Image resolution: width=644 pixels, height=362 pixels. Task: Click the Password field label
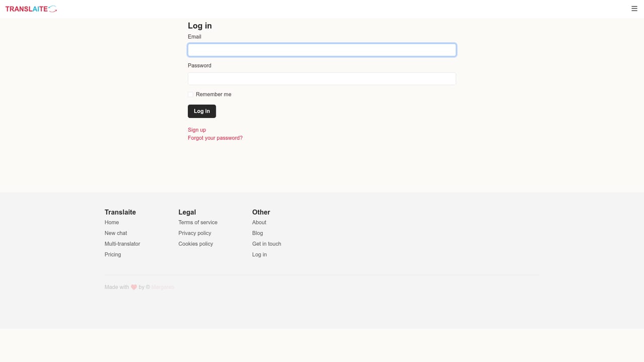pyautogui.click(x=200, y=65)
